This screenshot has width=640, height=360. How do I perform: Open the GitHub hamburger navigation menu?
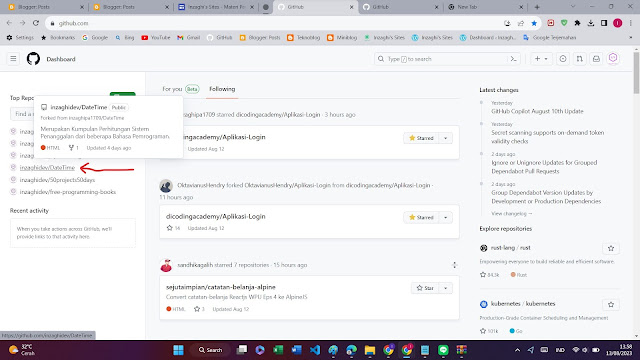point(13,59)
